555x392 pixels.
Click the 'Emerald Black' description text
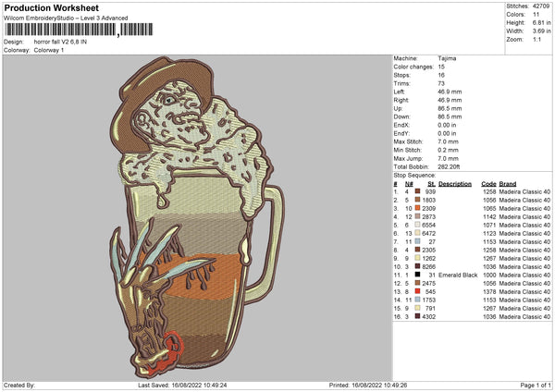pyautogui.click(x=458, y=275)
